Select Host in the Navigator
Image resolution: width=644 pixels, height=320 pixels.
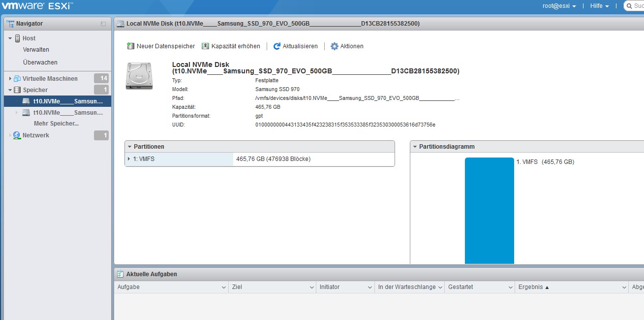point(29,38)
